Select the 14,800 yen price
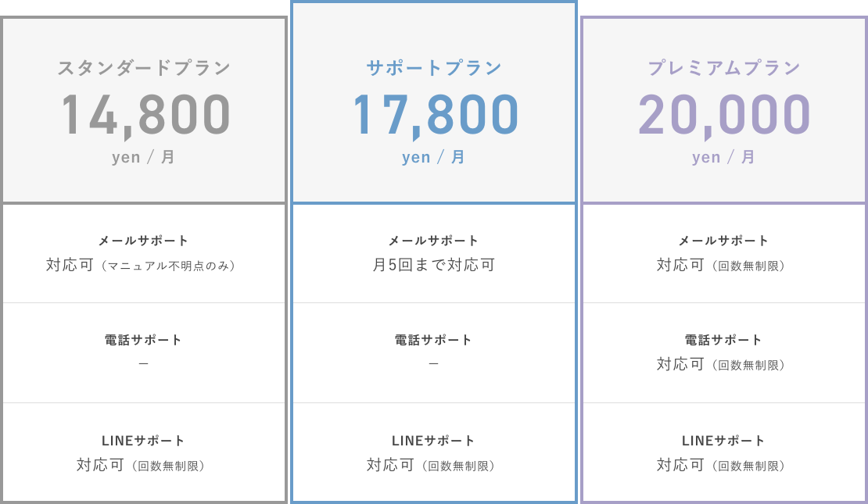Screen dimensions: 868x504 click(146, 116)
